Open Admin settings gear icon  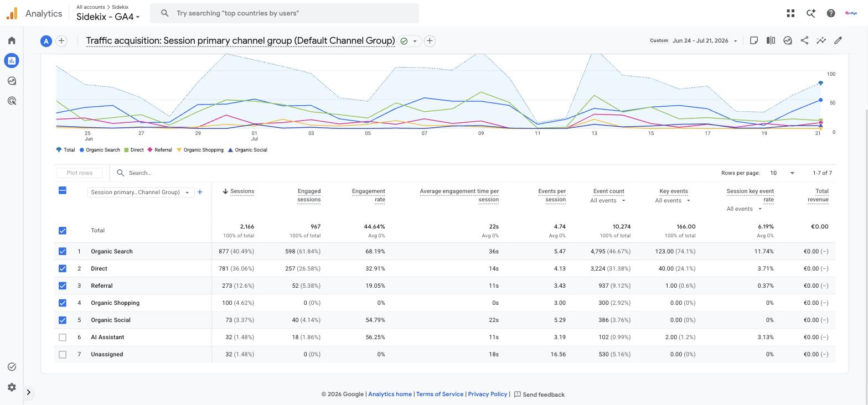[12, 387]
